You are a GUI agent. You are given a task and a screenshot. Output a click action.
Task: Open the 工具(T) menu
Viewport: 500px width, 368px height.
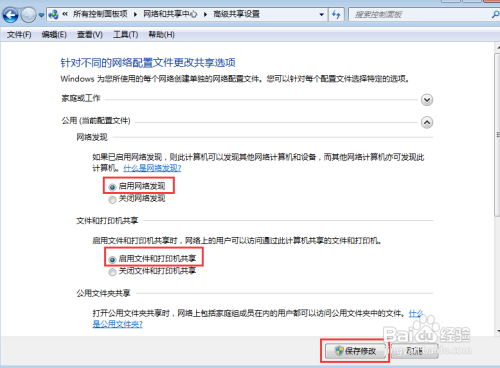tap(126, 34)
